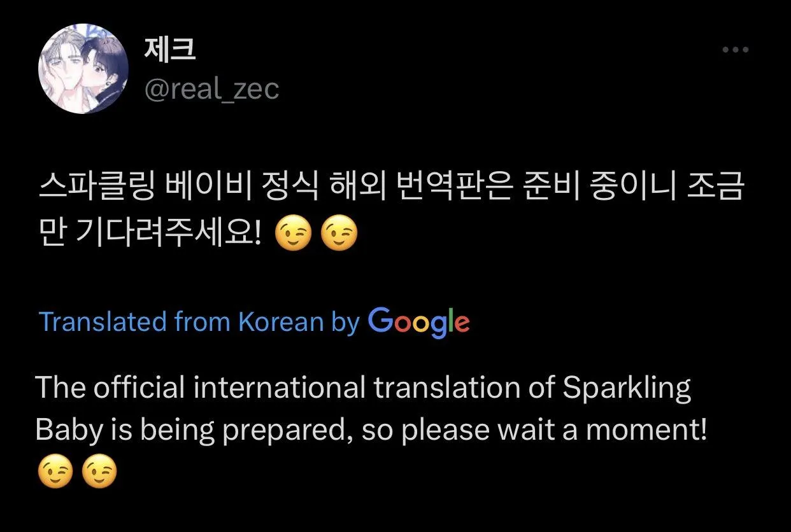The image size is (791, 532).
Task: Click "Translated from Korean by" label
Action: click(x=199, y=323)
